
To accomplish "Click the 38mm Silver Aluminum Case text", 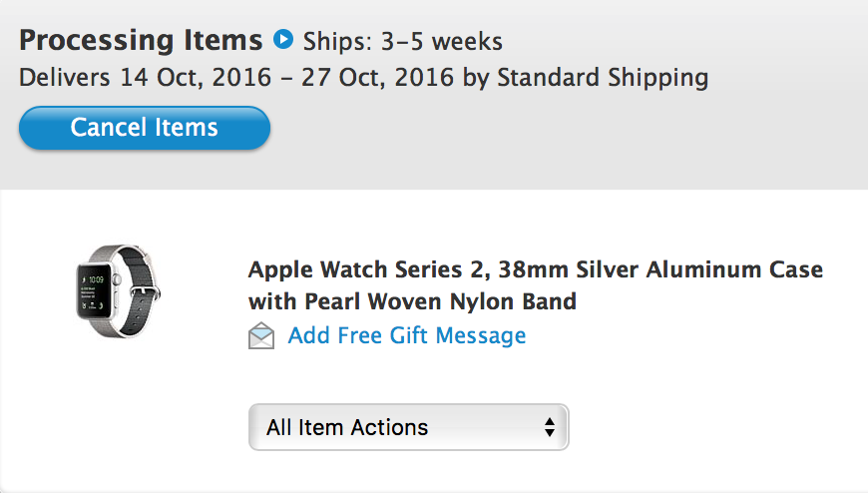I will 660,269.
